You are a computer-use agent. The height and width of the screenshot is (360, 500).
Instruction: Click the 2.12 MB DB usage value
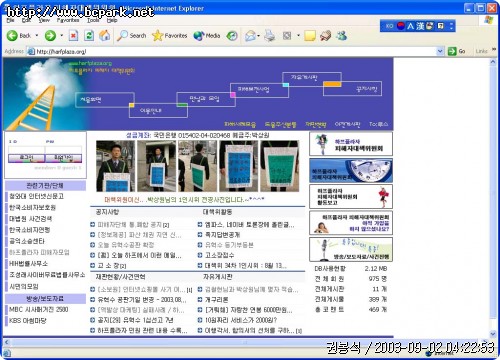tap(376, 269)
